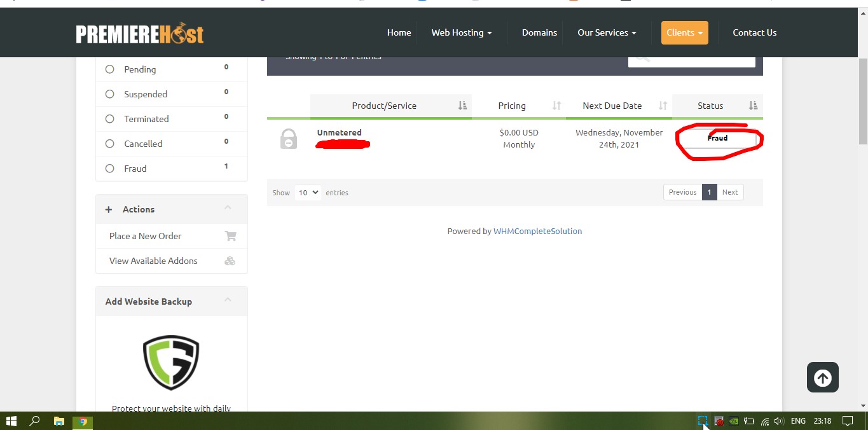Collapse the Actions panel chevron
The width and height of the screenshot is (868, 430).
click(x=228, y=208)
